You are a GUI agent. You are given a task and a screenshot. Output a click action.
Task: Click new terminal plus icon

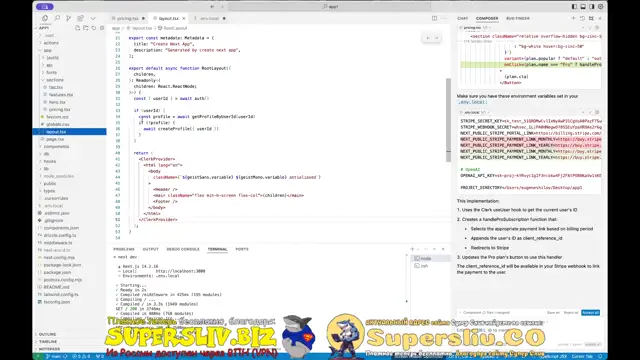tap(412, 249)
